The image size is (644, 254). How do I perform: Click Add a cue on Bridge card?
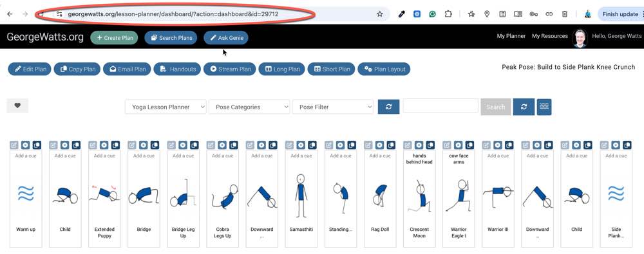click(x=144, y=156)
